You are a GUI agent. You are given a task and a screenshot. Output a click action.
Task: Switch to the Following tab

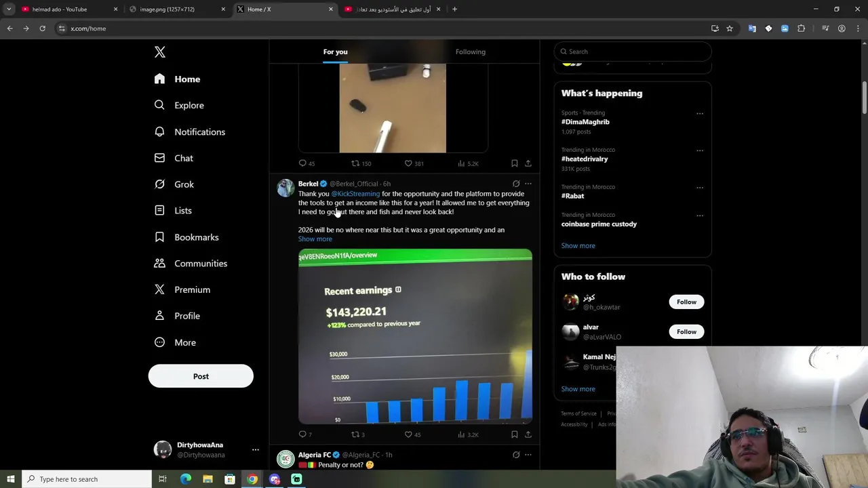[x=471, y=52]
